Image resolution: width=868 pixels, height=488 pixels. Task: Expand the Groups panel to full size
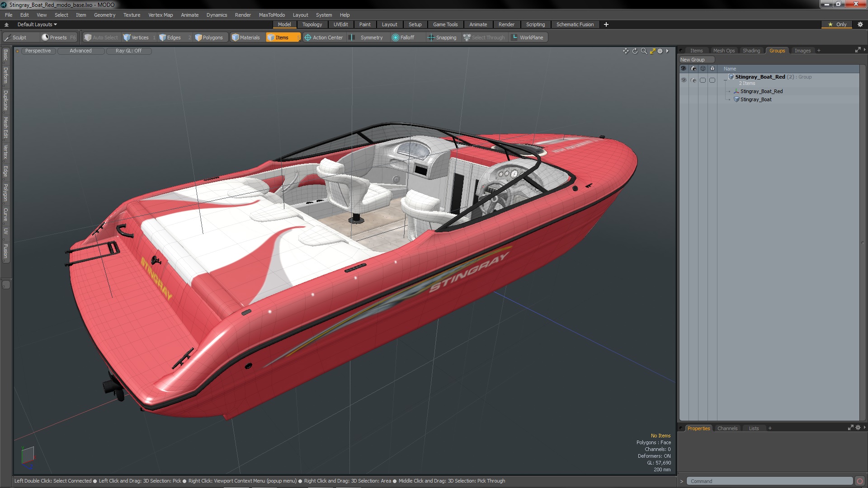point(858,50)
